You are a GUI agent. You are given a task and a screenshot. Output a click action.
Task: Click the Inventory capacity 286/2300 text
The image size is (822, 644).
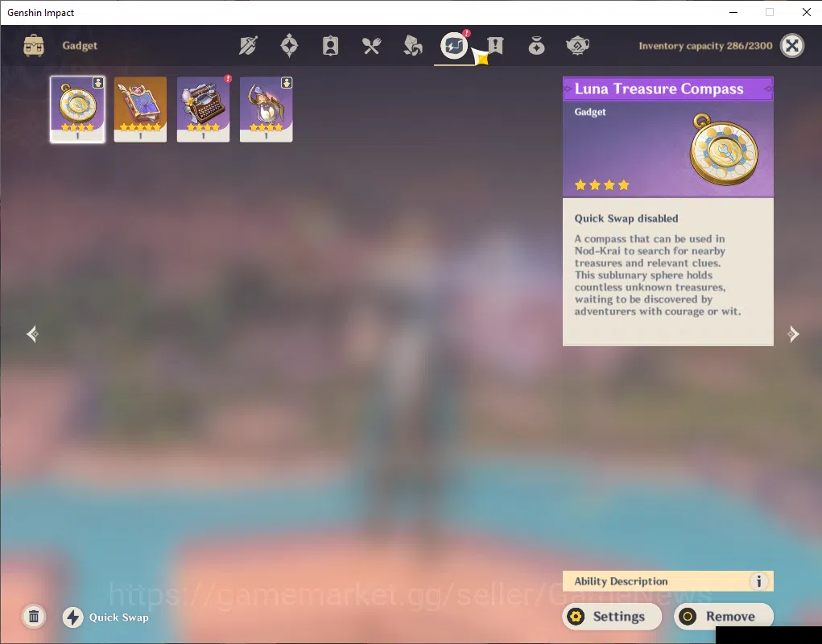click(x=705, y=46)
